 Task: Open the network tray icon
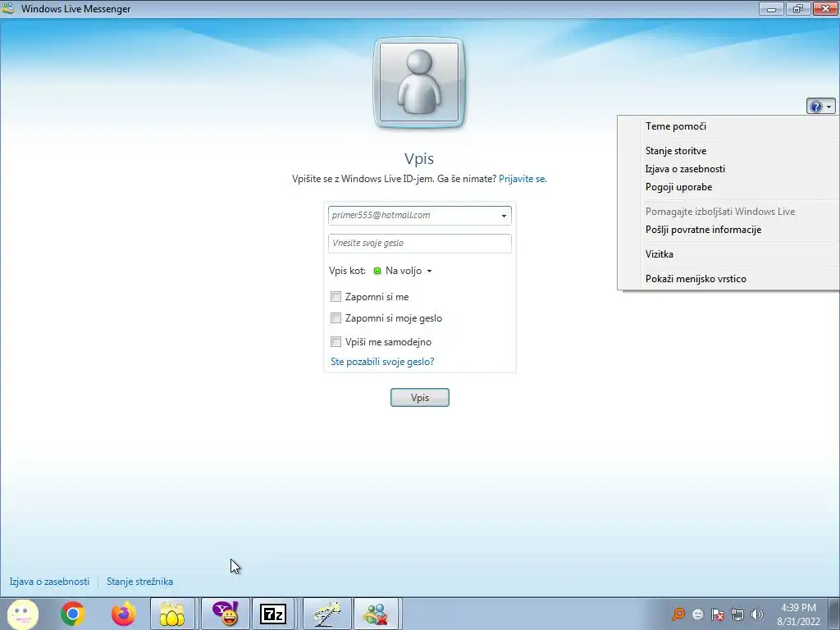click(x=737, y=614)
